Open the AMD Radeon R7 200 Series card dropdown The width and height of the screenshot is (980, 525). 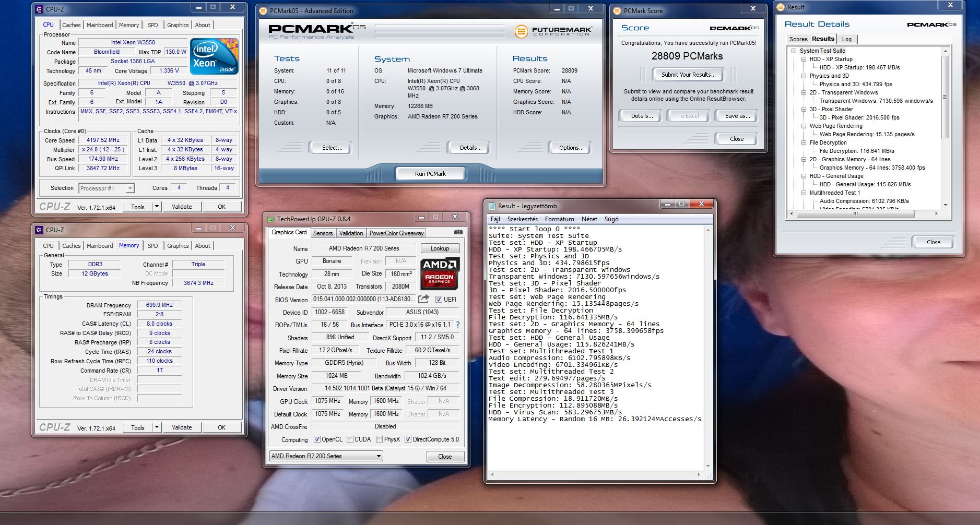tap(326, 456)
